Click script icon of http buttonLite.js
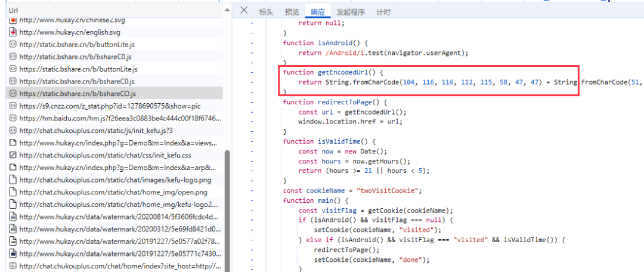The width and height of the screenshot is (644, 272). (13, 44)
